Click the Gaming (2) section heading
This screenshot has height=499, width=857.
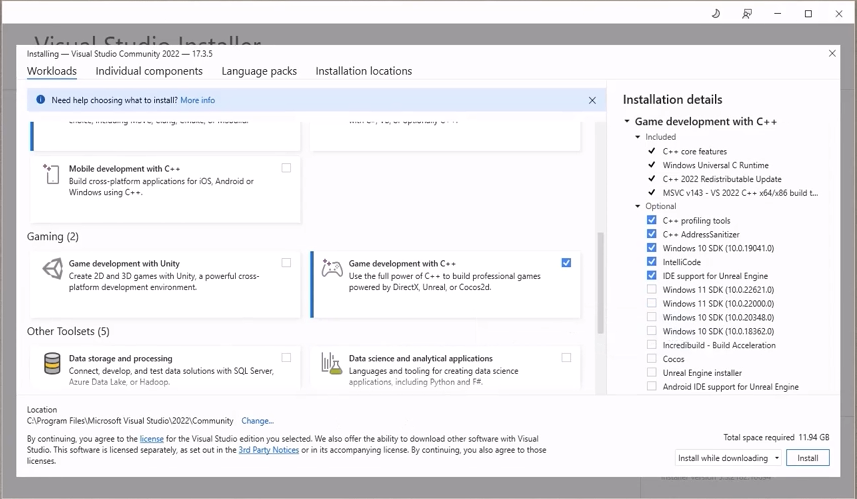52,236
